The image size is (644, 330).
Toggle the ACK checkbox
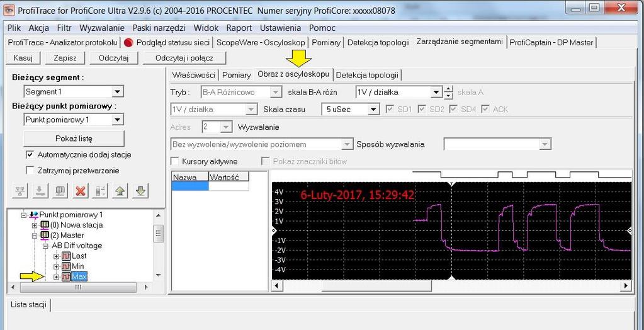click(485, 110)
